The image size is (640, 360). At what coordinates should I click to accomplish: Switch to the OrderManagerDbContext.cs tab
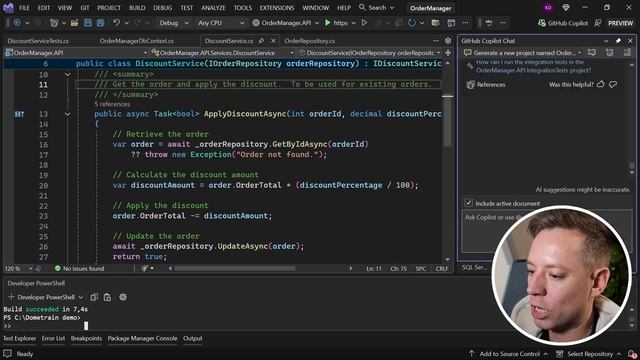[137, 41]
